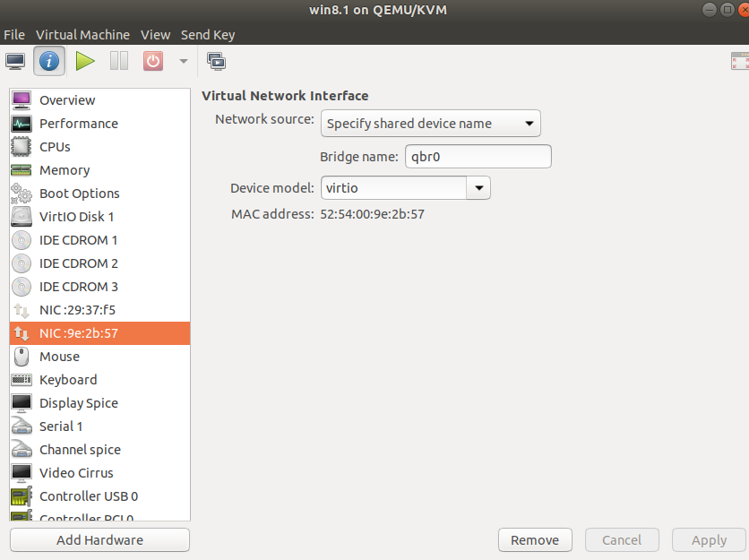Select the Performance entry
This screenshot has height=560, width=749.
click(99, 124)
